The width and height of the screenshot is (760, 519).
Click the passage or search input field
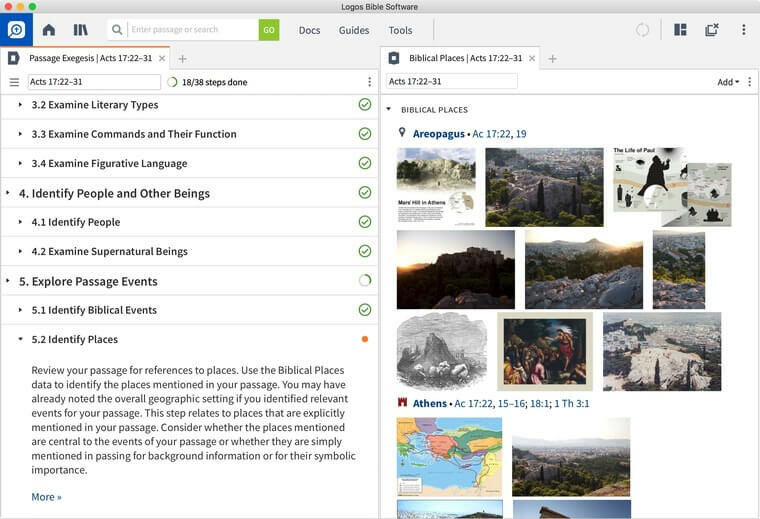click(193, 30)
